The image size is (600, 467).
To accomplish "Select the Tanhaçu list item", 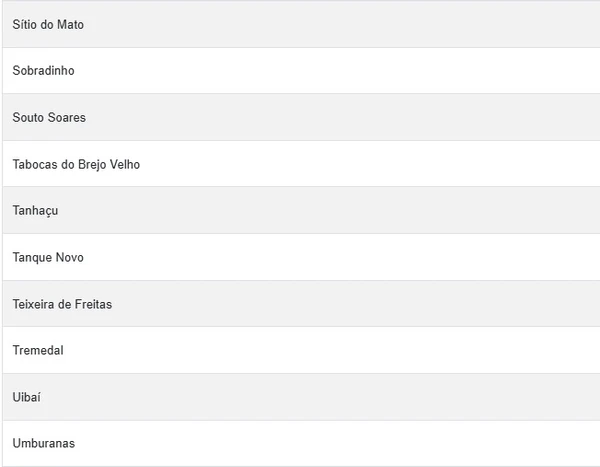I will click(35, 211).
